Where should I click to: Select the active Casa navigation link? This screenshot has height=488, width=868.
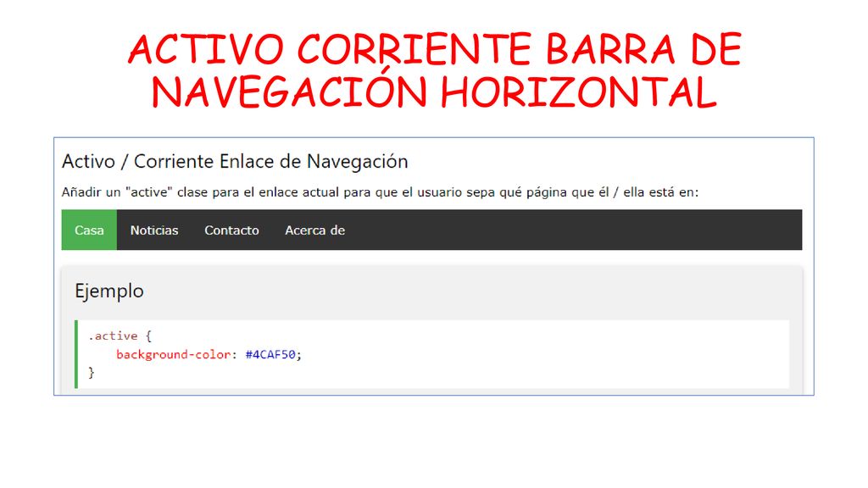click(x=89, y=230)
